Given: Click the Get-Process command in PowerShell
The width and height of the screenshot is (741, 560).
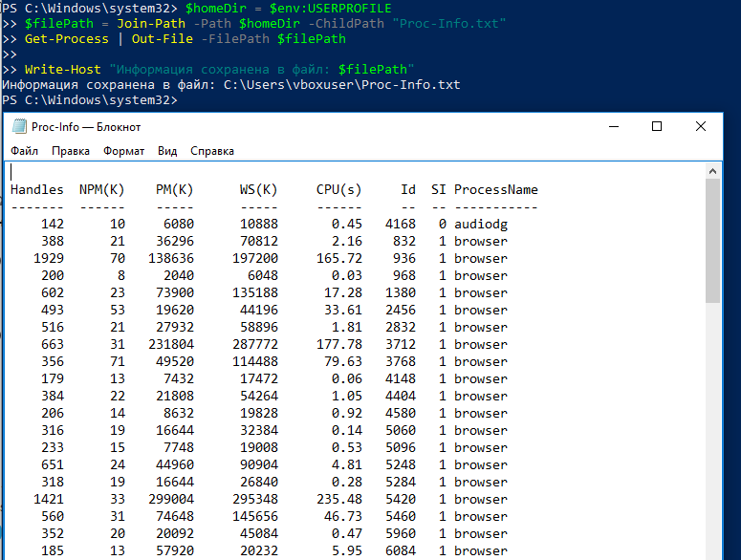Looking at the screenshot, I should [x=67, y=39].
